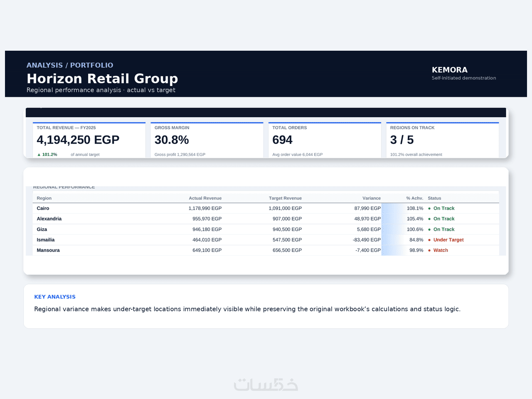The height and width of the screenshot is (399, 532).
Task: Click the green dot beside Cairo status
Action: [x=429, y=208]
